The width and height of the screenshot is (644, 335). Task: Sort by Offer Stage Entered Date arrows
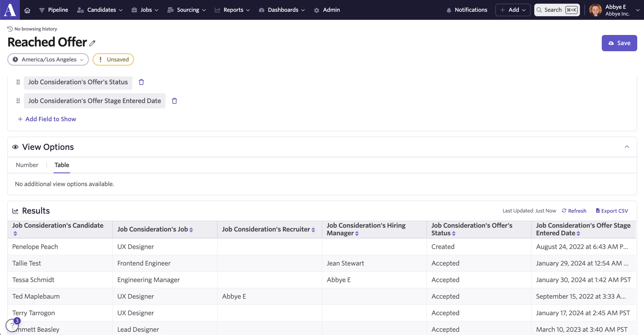(578, 233)
